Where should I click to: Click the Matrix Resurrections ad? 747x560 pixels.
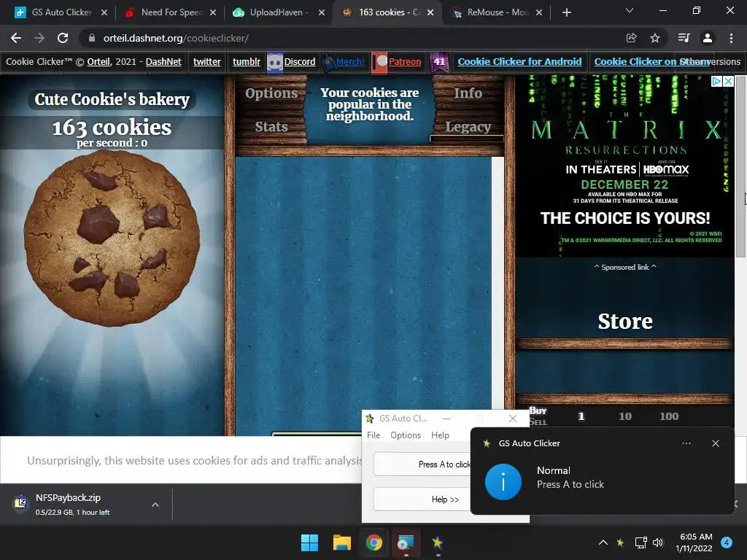625,167
